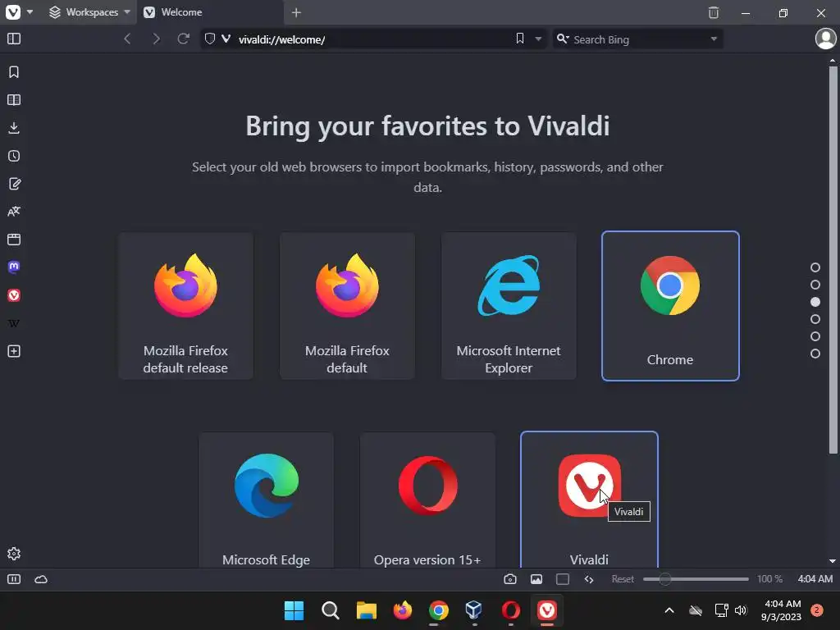Open the Mastodon web panel
Screen dimensions: 840x630
click(x=14, y=267)
